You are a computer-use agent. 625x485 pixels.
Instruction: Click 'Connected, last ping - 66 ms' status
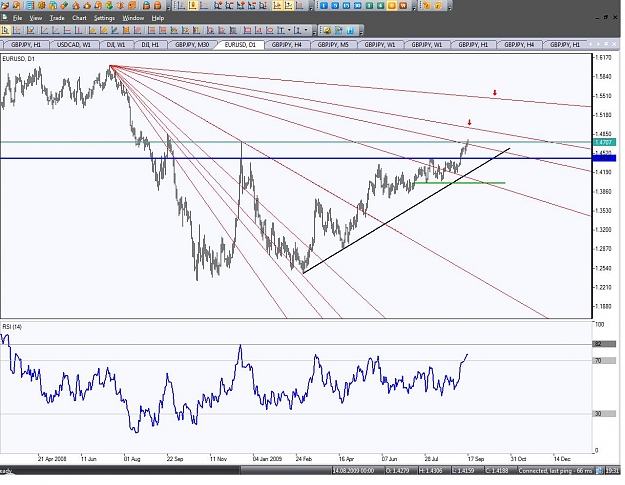(x=555, y=471)
